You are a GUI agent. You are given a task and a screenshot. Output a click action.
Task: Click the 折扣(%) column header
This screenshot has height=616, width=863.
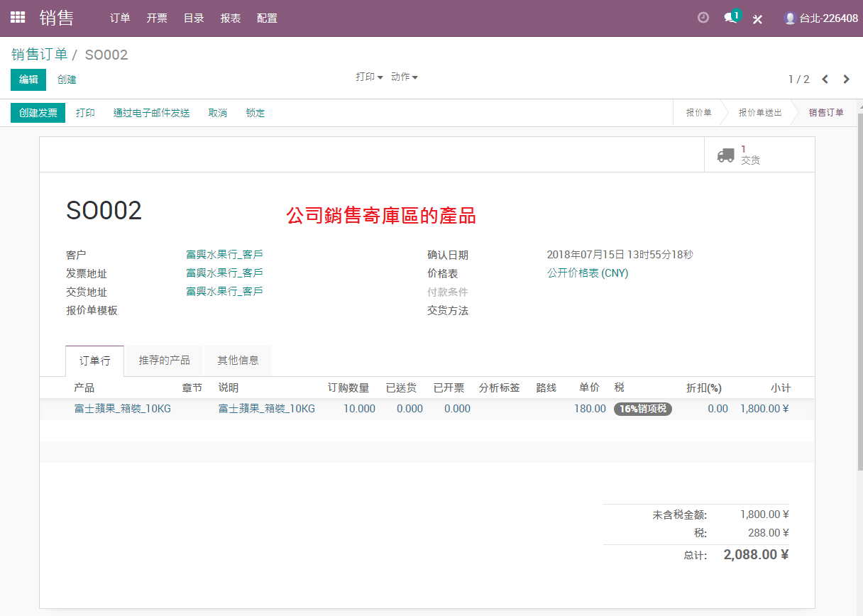point(704,388)
